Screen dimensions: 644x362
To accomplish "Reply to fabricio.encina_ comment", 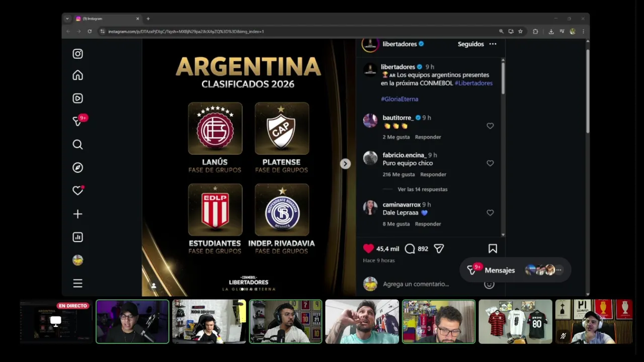I will point(433,174).
